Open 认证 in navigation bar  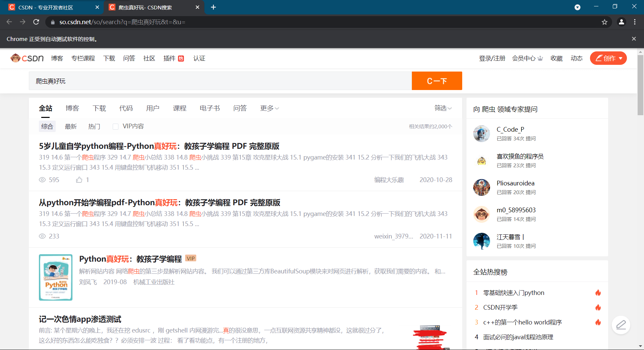(x=199, y=58)
